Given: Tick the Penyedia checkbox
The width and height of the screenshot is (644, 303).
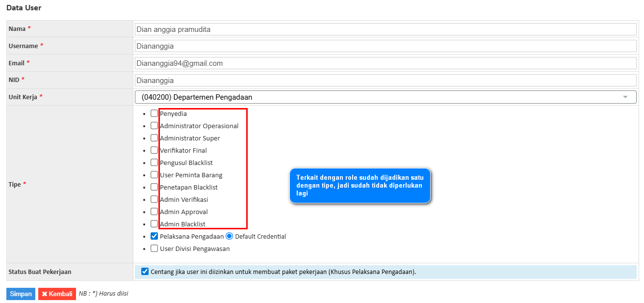Looking at the screenshot, I should tap(154, 113).
